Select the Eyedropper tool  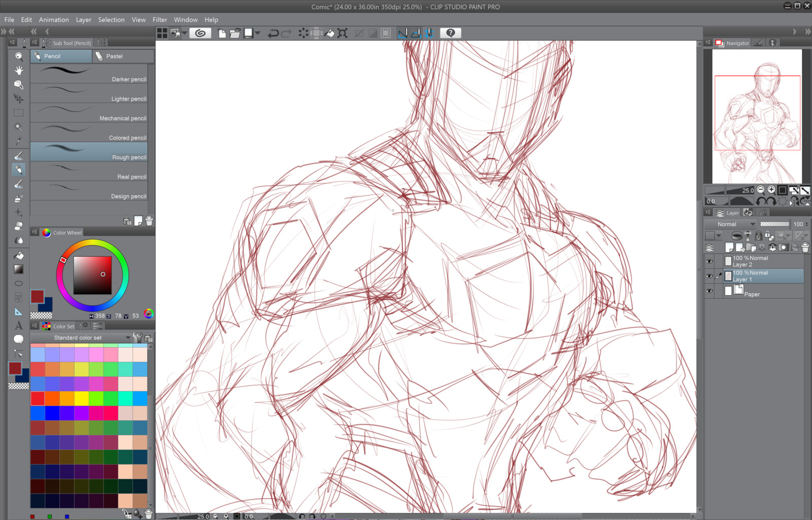19,141
